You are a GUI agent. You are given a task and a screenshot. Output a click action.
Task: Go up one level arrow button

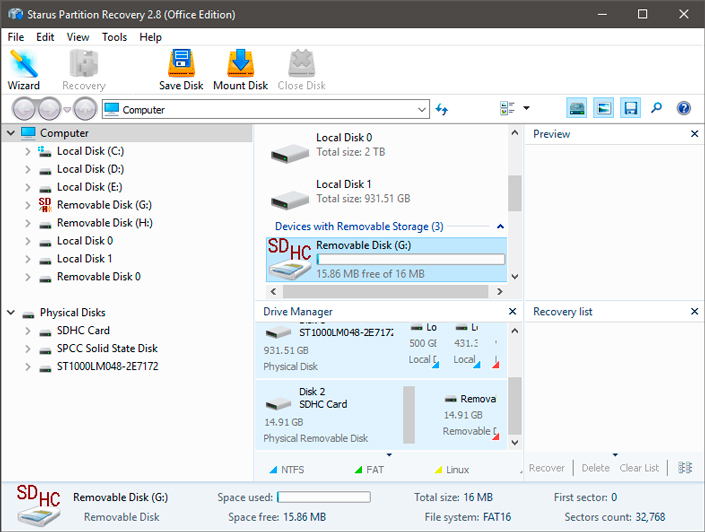(85, 109)
